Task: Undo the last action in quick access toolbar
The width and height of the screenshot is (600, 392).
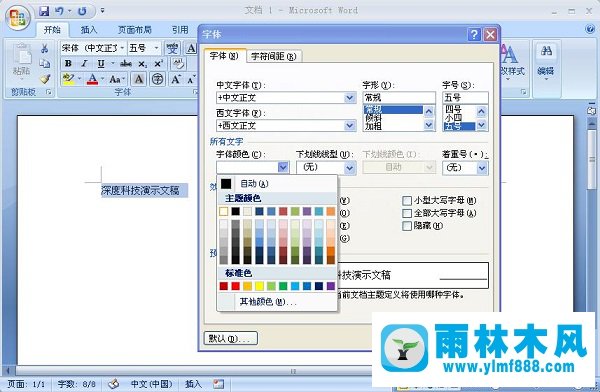Action: click(59, 11)
